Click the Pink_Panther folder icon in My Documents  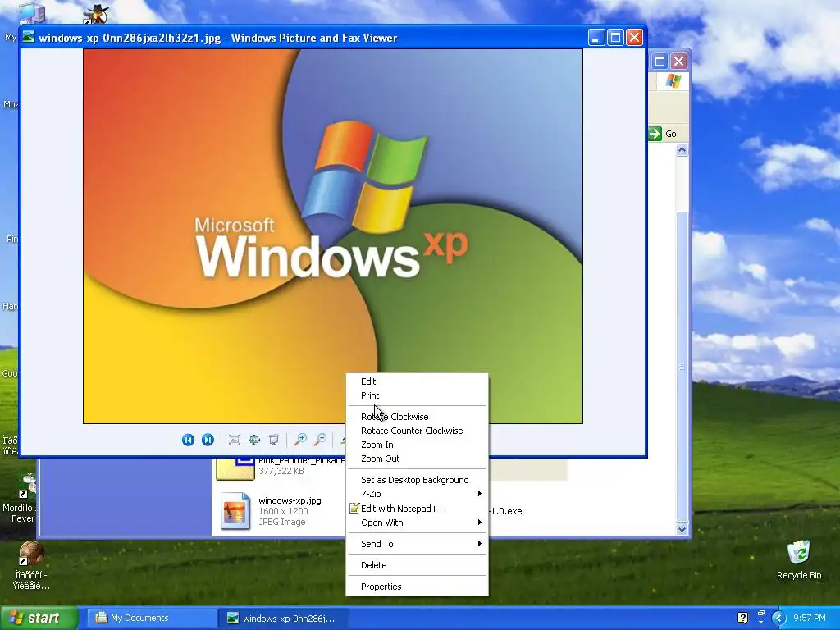click(x=235, y=468)
